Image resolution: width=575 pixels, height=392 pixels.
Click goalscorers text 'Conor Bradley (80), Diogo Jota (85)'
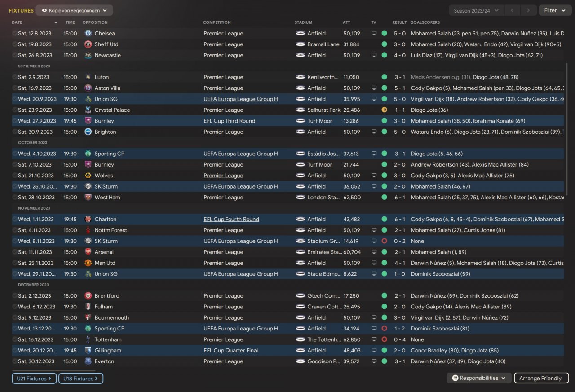(456, 351)
